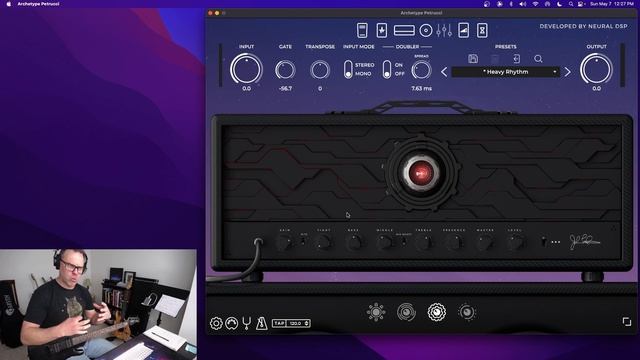Open the pre-effects pedals section icon
This screenshot has height=360, width=640.
point(362,31)
